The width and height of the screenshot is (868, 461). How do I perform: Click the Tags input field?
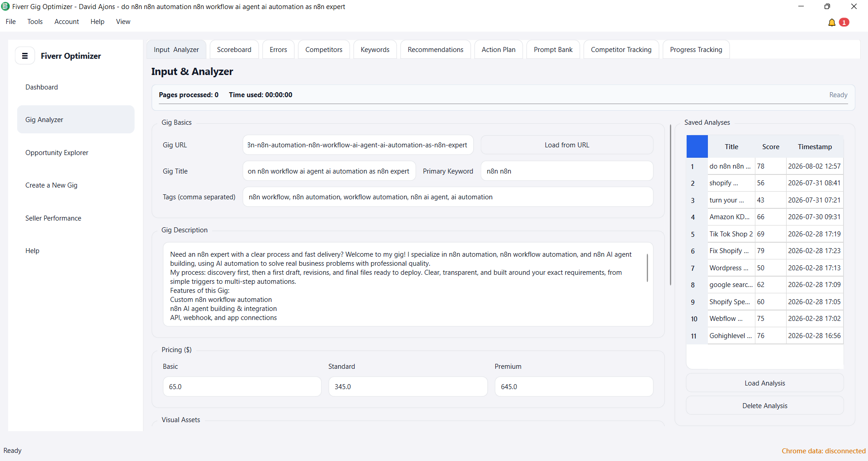point(448,197)
